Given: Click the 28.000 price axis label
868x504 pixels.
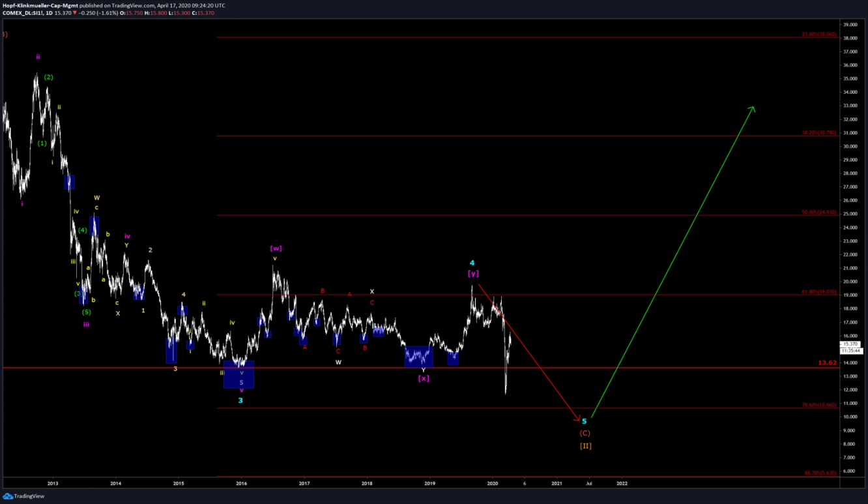Looking at the screenshot, I should tap(850, 174).
